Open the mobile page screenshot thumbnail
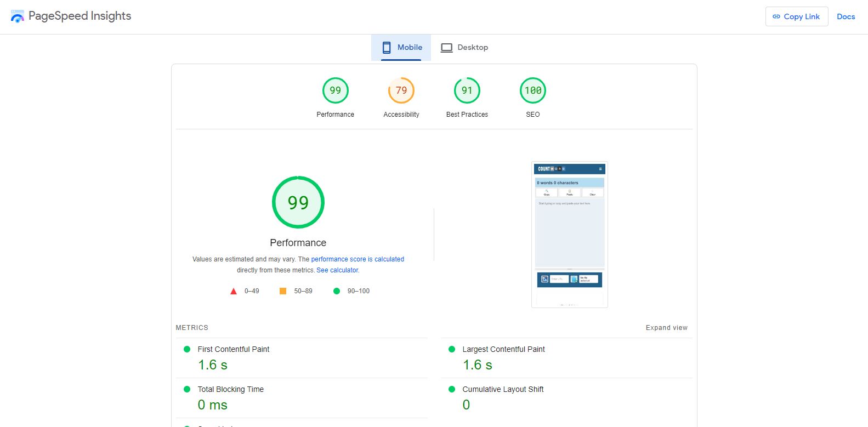 coord(570,235)
